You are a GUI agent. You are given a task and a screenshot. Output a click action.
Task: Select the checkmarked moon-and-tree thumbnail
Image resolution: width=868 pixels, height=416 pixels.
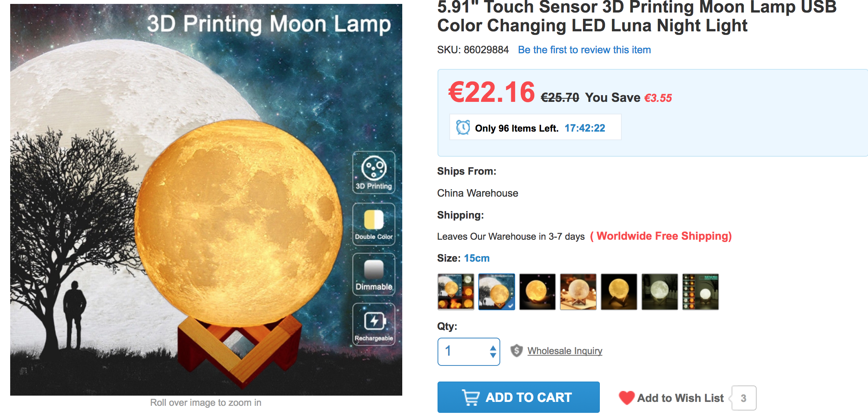pos(497,292)
